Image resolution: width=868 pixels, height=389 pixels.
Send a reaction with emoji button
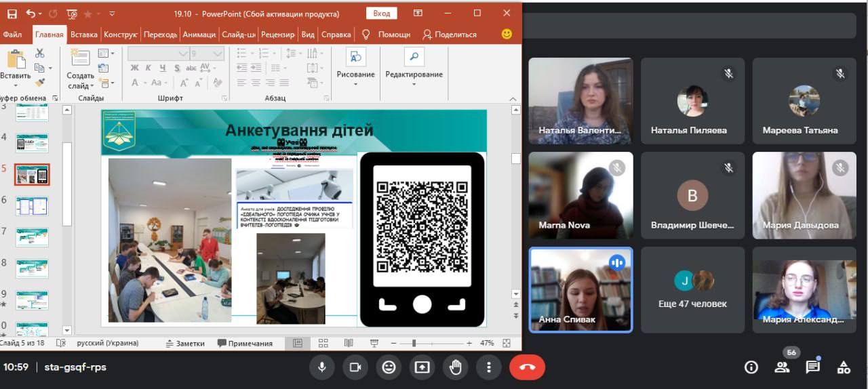389,367
